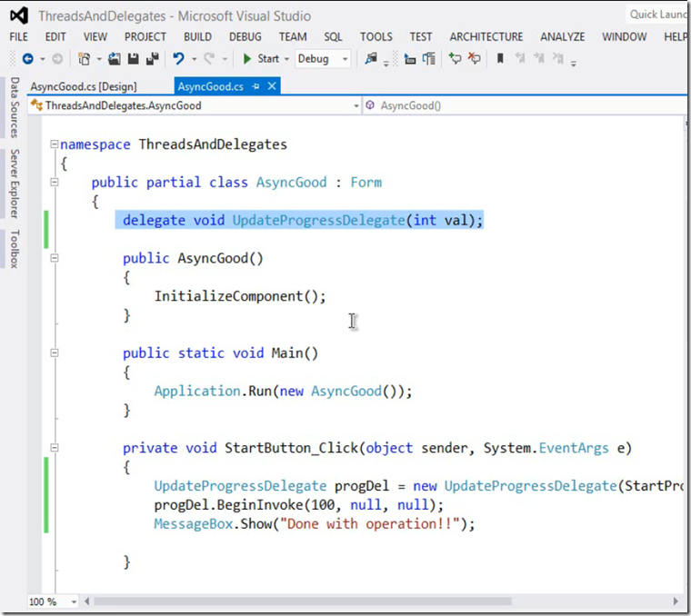Open the text editor toolbar overflow options
Image resolution: width=691 pixels, height=616 pixels.
(x=574, y=64)
